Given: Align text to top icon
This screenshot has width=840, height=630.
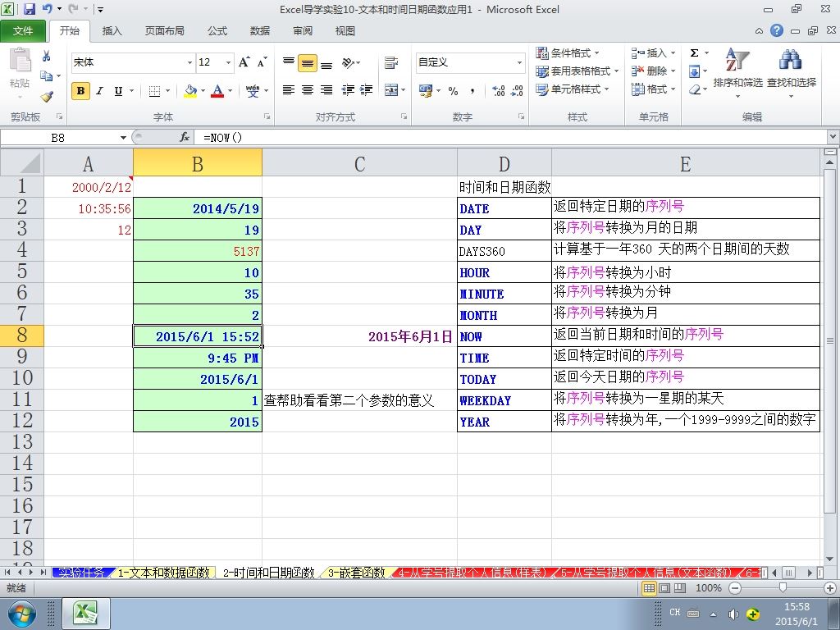Looking at the screenshot, I should pos(289,62).
